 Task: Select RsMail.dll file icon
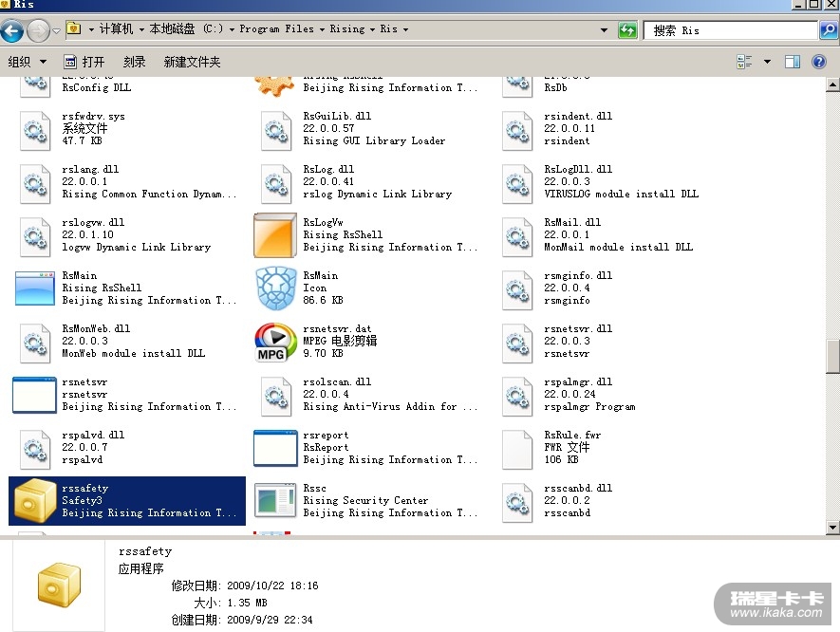point(517,236)
